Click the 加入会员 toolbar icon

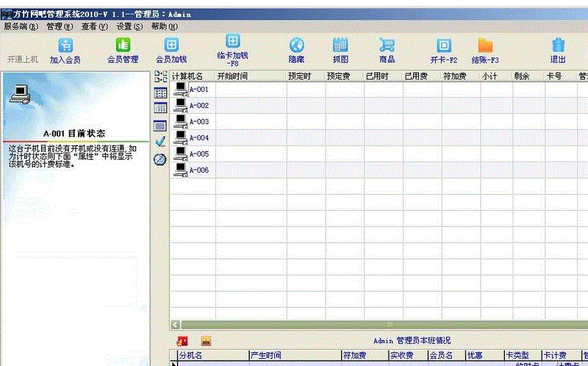[x=65, y=46]
